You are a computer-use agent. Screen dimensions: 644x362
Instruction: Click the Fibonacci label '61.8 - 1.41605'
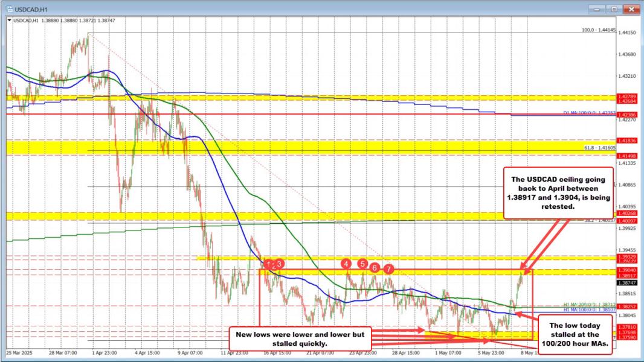coord(600,148)
